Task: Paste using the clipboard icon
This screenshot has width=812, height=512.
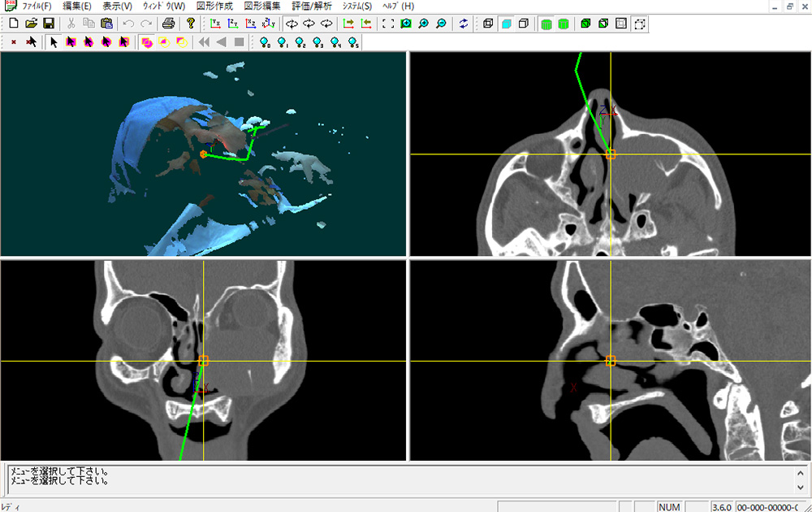Action: (x=106, y=24)
